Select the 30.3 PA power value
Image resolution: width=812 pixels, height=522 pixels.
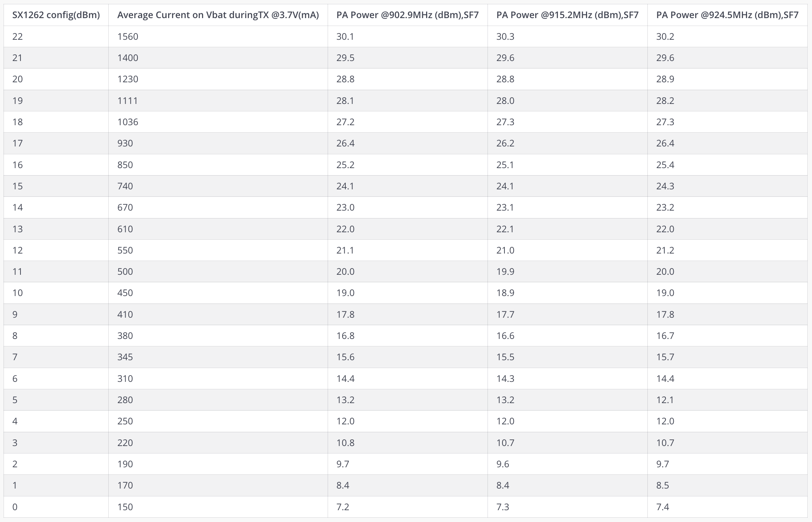[505, 37]
